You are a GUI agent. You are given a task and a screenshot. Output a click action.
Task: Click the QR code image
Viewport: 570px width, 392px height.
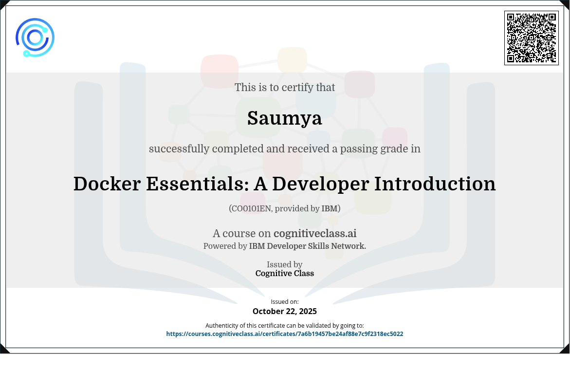click(532, 38)
